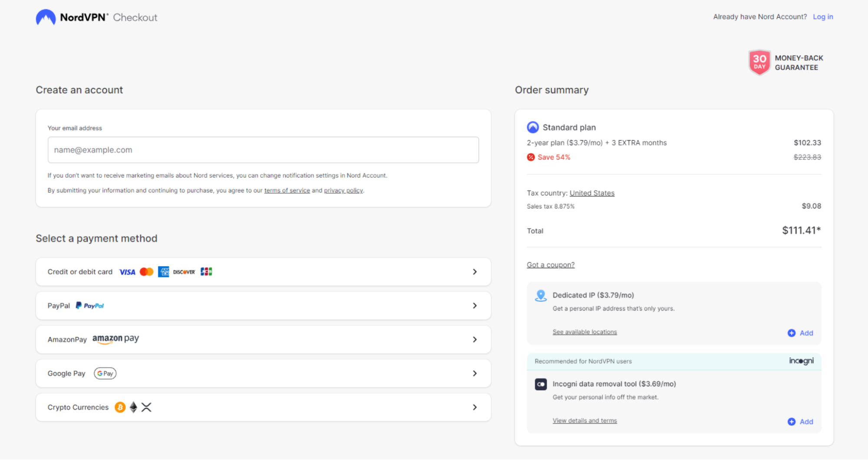The image size is (868, 460).
Task: Open the privacy policy link
Action: click(x=343, y=190)
